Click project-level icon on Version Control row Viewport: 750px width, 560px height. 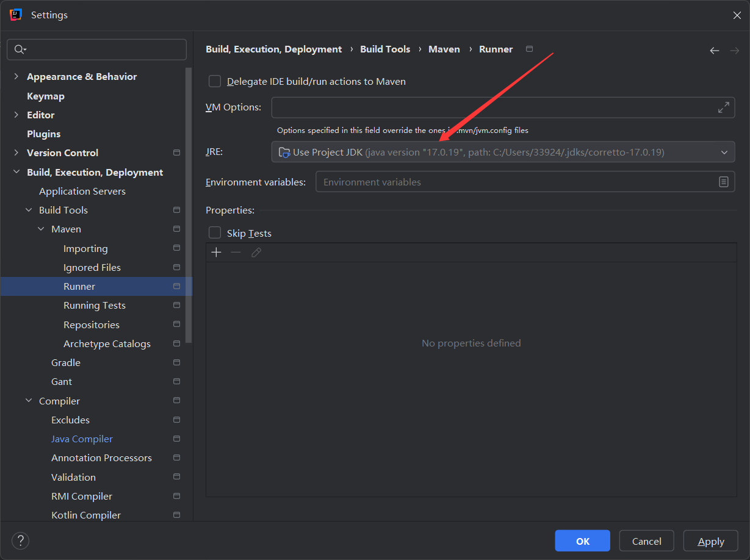(x=176, y=153)
